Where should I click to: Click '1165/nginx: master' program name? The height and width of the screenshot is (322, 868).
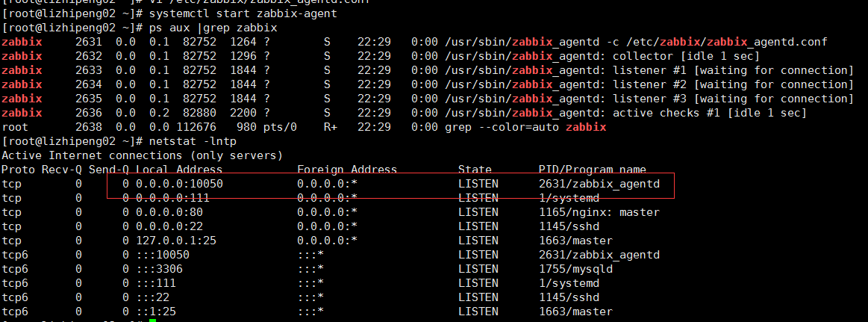(599, 211)
